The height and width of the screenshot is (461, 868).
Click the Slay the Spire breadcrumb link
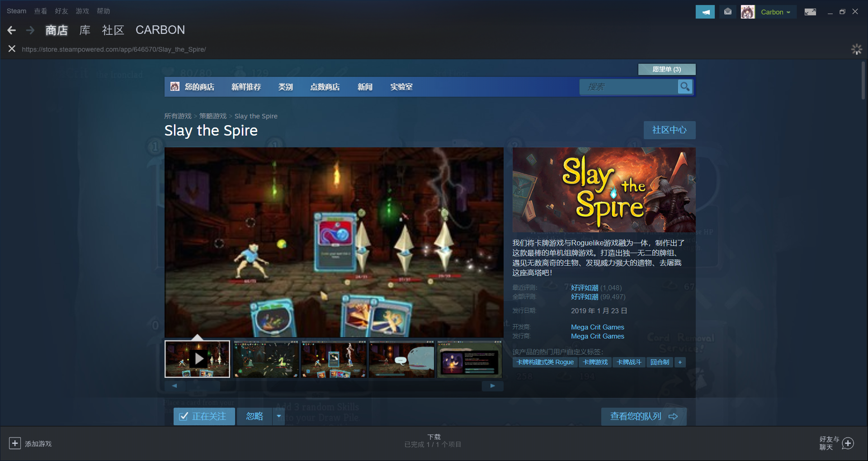click(x=256, y=116)
